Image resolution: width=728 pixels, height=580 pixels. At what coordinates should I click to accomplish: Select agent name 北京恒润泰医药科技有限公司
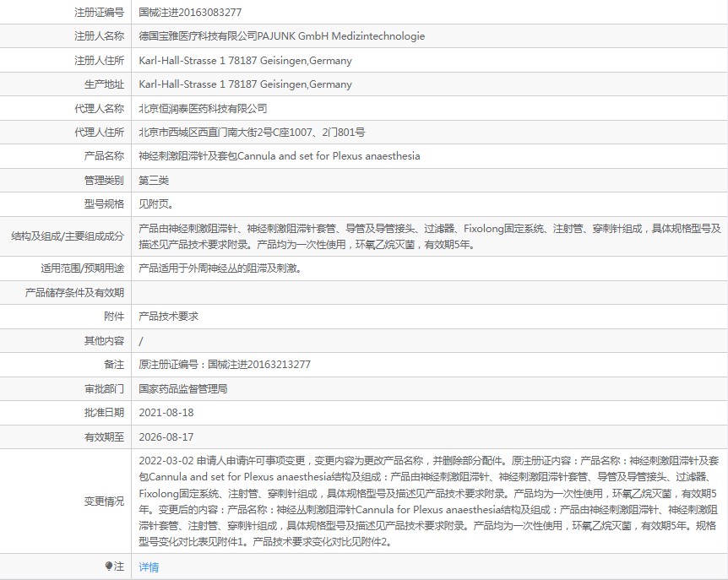point(203,109)
